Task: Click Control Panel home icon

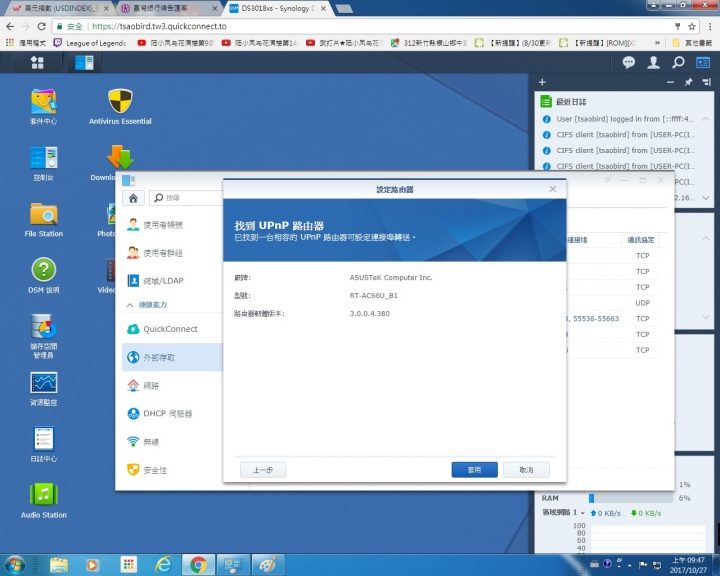Action: 133,198
